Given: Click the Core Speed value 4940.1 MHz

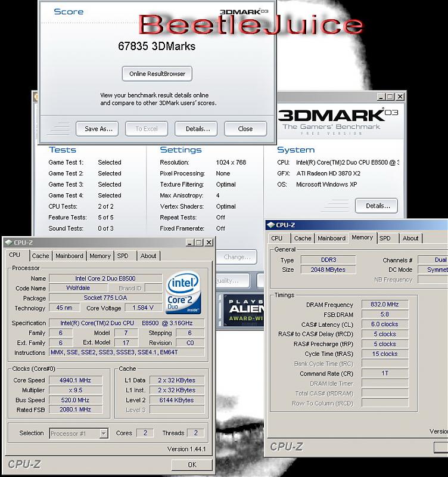Looking at the screenshot, I should coord(76,380).
